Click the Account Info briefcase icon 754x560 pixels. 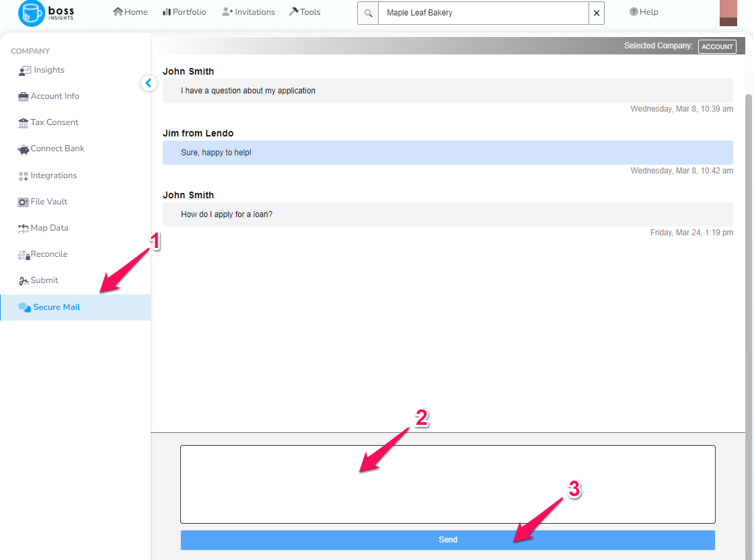[x=23, y=97]
